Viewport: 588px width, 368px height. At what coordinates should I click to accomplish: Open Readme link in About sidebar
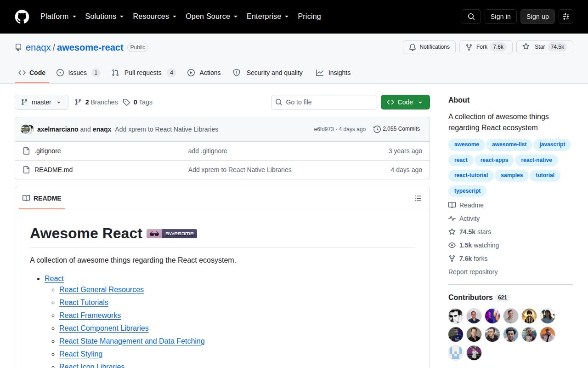pos(466,205)
